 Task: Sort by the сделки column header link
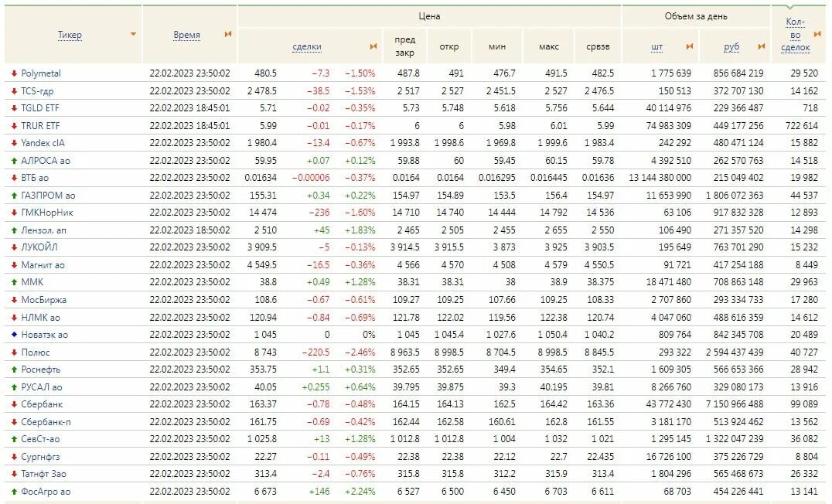point(307,46)
